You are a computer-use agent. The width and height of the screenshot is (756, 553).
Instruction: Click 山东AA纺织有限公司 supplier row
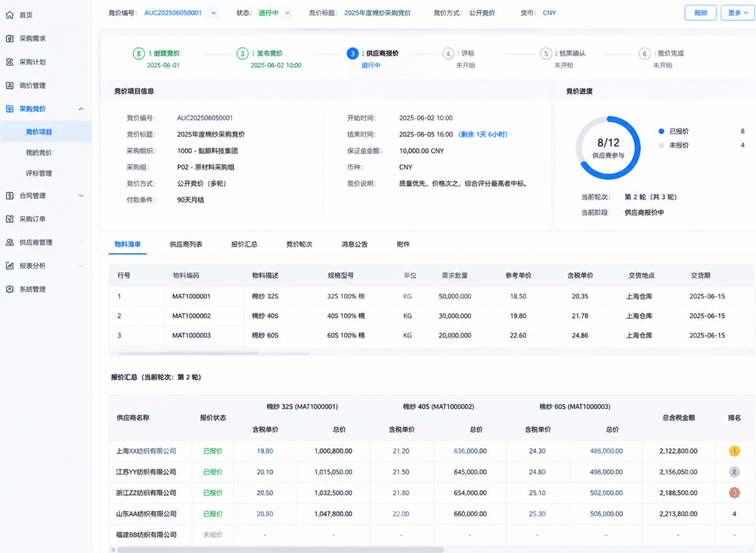tap(432, 514)
